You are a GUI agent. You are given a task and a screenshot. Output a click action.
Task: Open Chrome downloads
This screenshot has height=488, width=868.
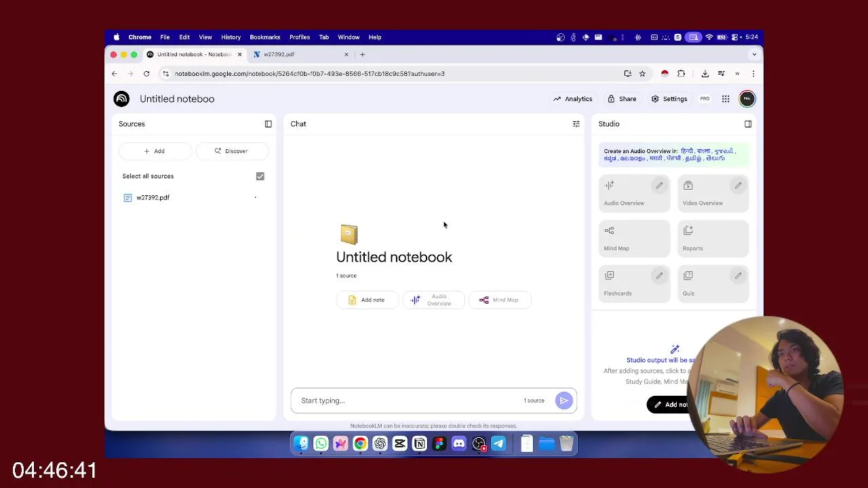(x=705, y=74)
